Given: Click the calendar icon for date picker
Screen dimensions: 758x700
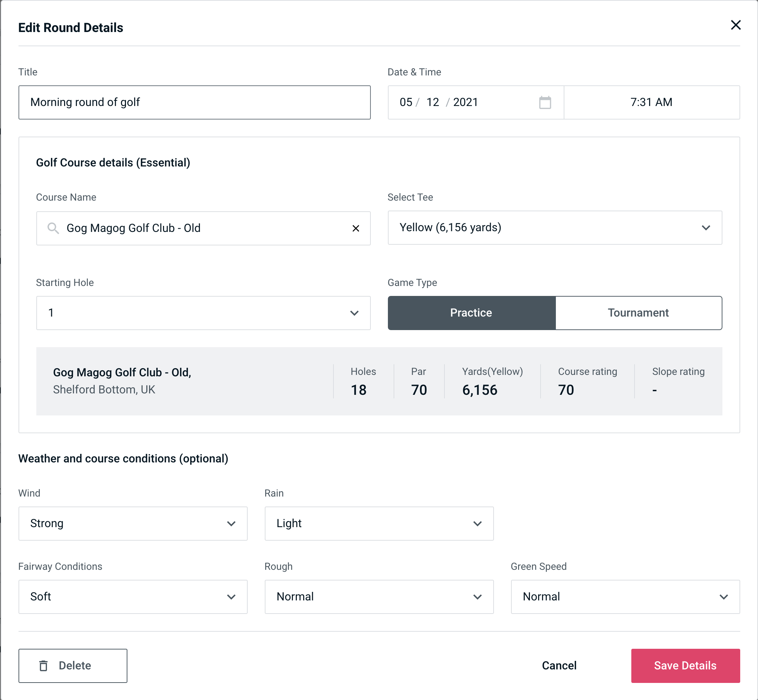Looking at the screenshot, I should click(546, 102).
